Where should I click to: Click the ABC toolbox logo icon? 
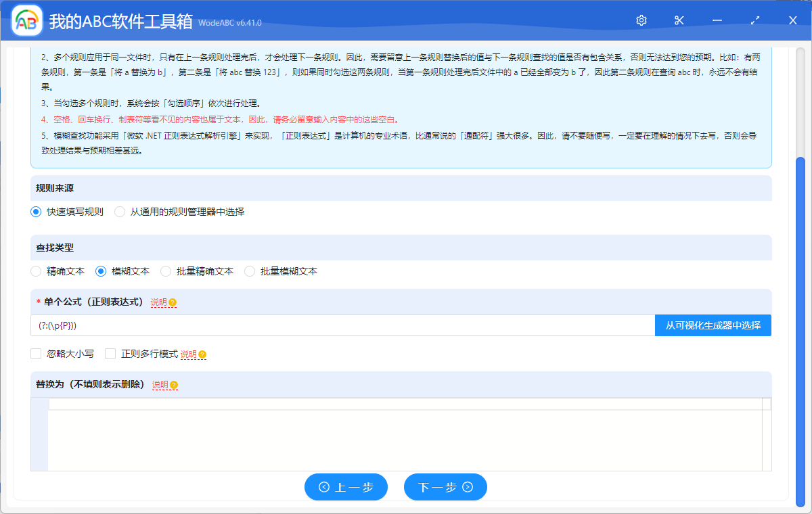26,20
